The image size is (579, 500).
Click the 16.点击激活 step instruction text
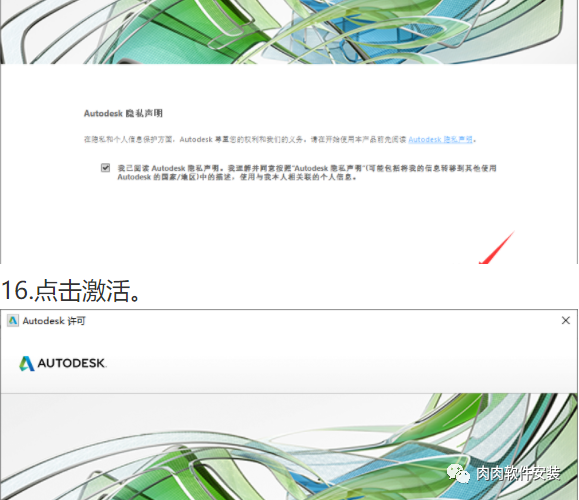pos(71,291)
